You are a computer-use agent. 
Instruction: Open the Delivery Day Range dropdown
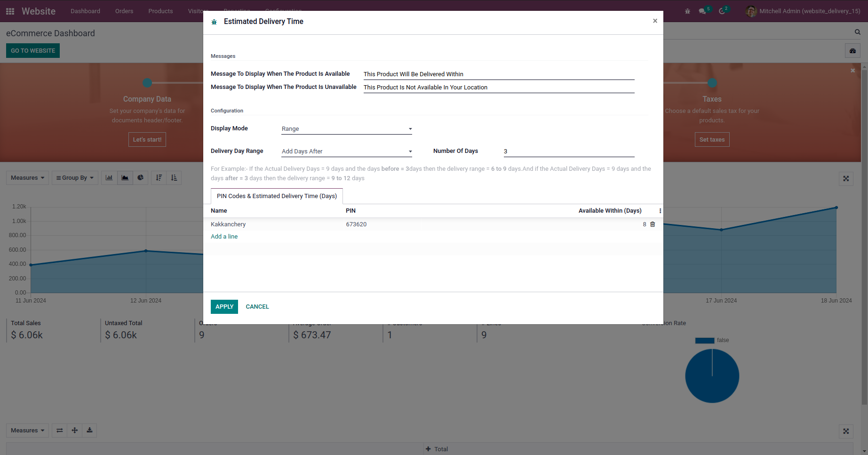[x=347, y=152]
